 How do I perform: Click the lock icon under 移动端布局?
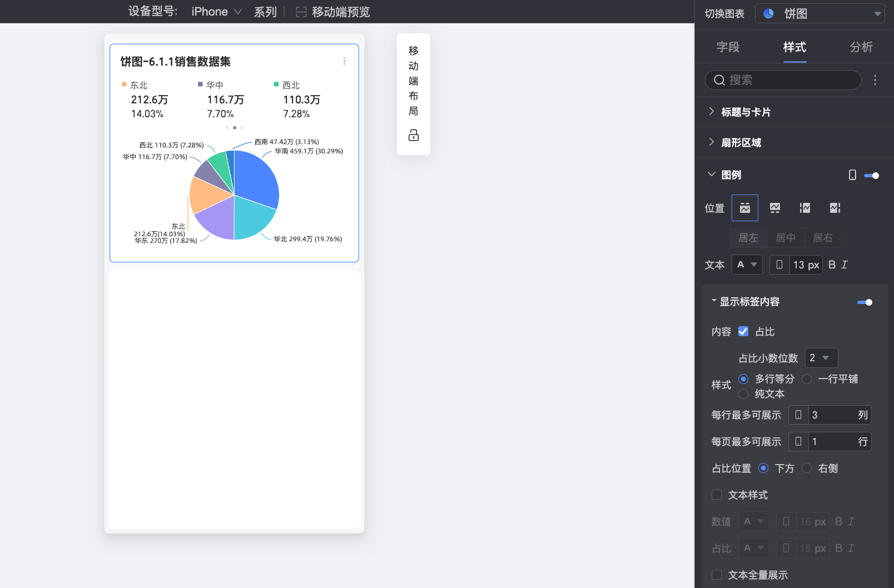click(413, 135)
